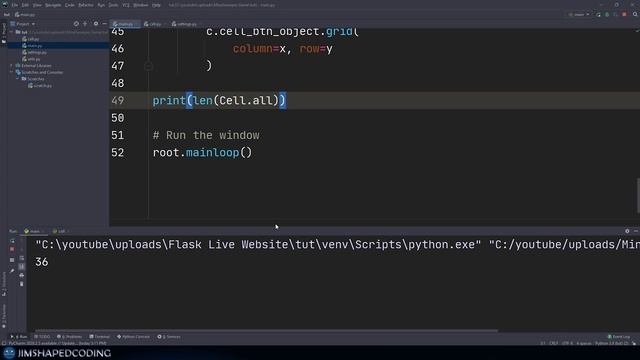This screenshot has width=640, height=360.
Task: Open the Python interpreter status widget
Action: pyautogui.click(x=612, y=344)
